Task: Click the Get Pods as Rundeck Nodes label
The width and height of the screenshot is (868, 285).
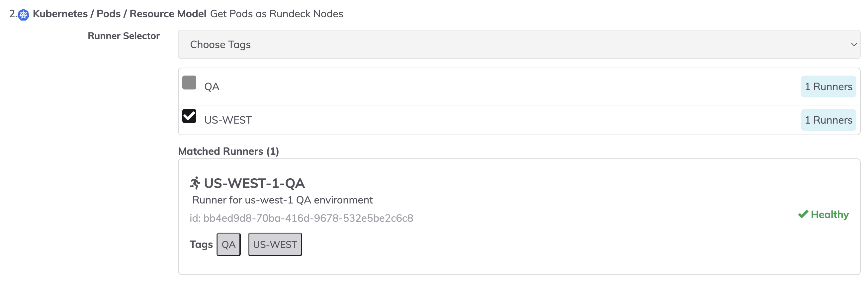Action: point(276,14)
